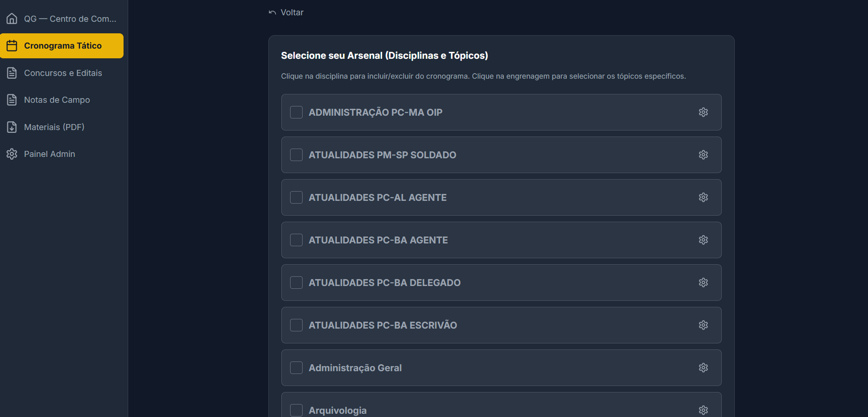
Task: Open Materiais (PDF) section
Action: tap(62, 127)
